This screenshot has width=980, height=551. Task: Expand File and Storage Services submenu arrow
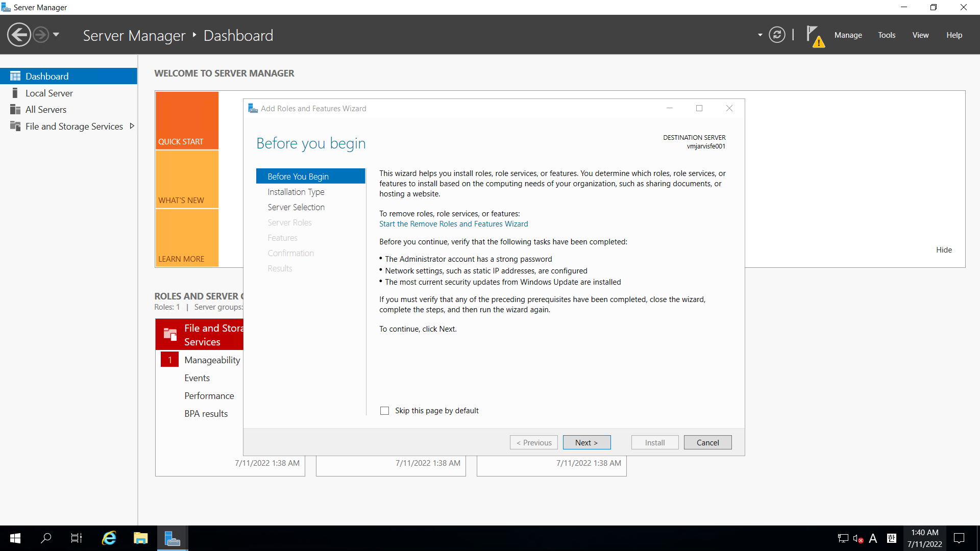click(132, 126)
